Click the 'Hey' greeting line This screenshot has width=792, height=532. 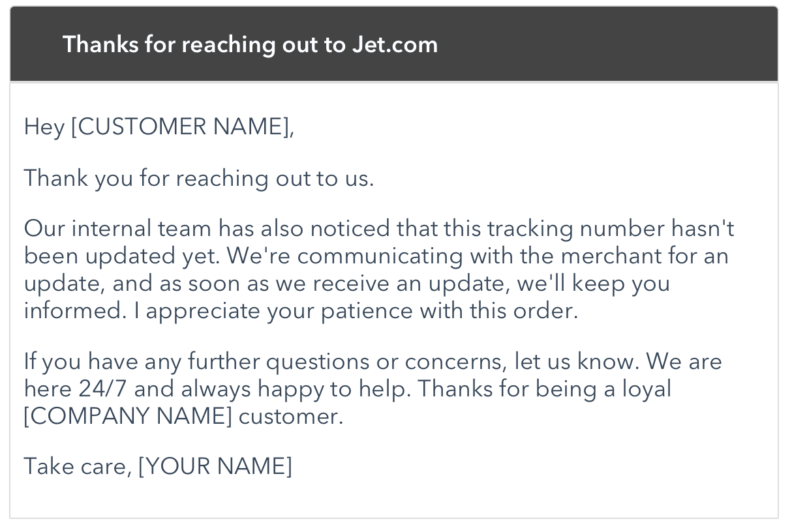click(x=159, y=126)
